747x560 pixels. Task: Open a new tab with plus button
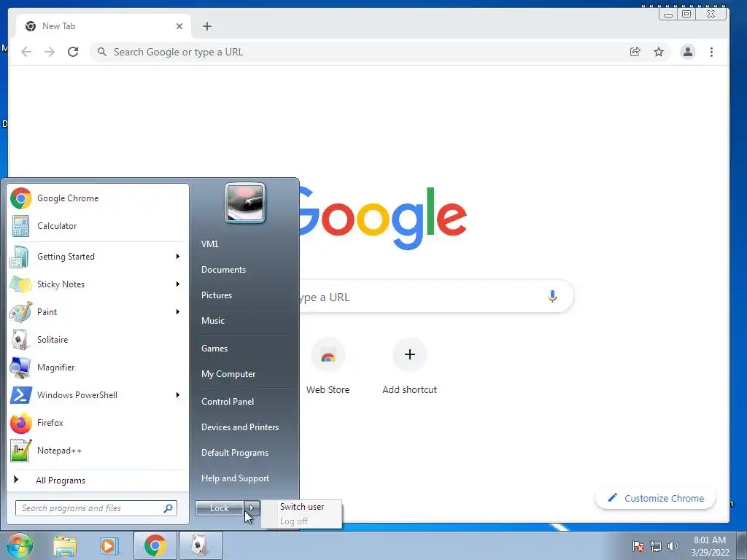click(x=206, y=26)
